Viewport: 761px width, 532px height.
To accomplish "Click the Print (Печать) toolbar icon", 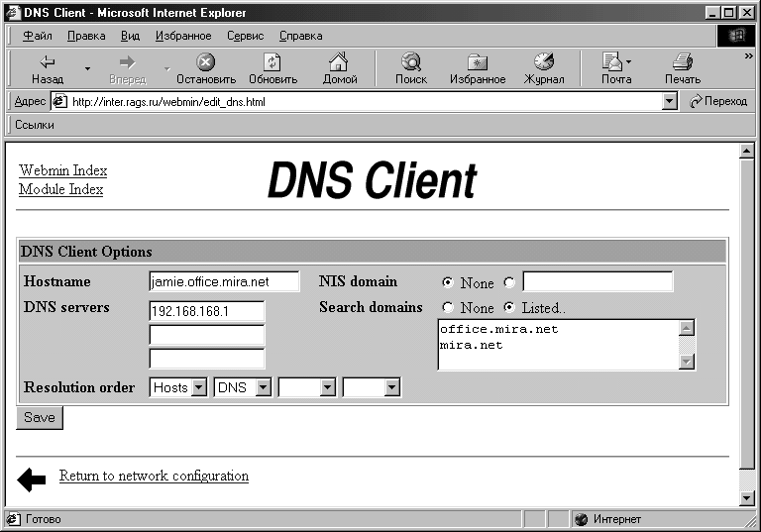I will 682,62.
